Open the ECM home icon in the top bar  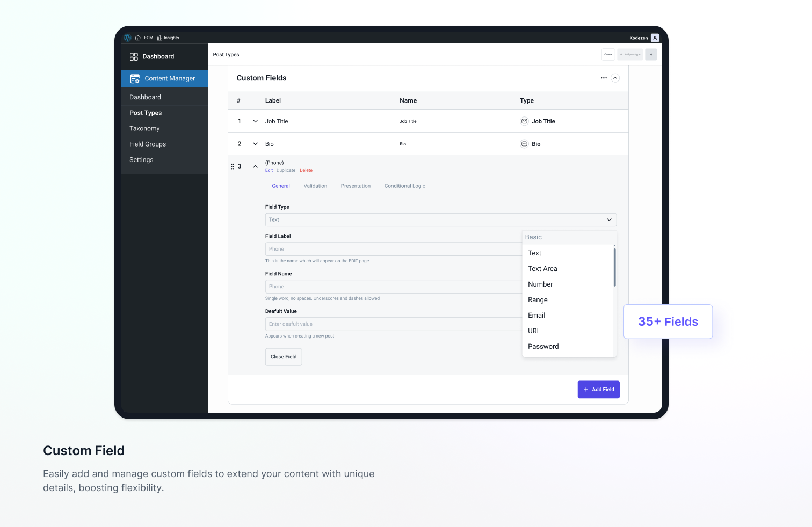click(x=138, y=38)
